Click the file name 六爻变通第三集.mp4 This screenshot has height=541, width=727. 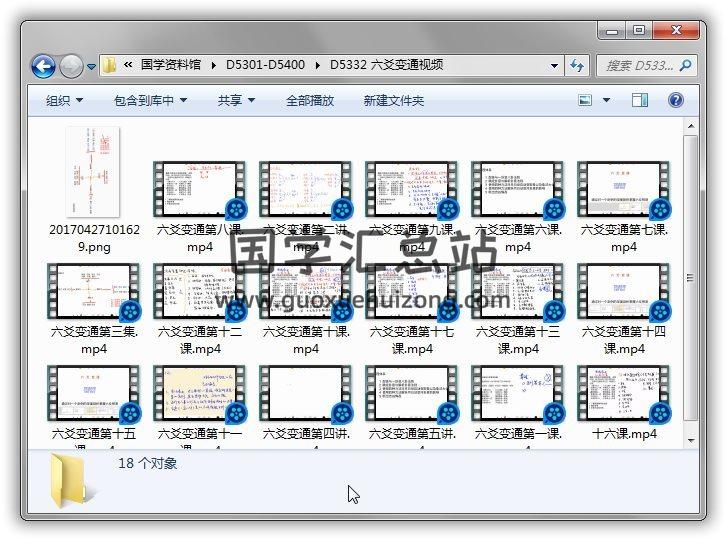[x=94, y=340]
